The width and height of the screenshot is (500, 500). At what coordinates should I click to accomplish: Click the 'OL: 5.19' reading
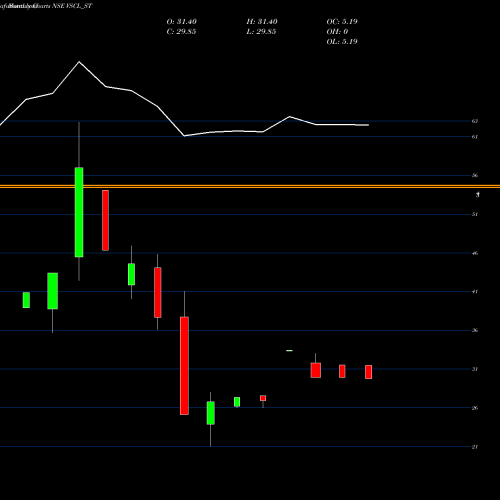tap(342, 42)
